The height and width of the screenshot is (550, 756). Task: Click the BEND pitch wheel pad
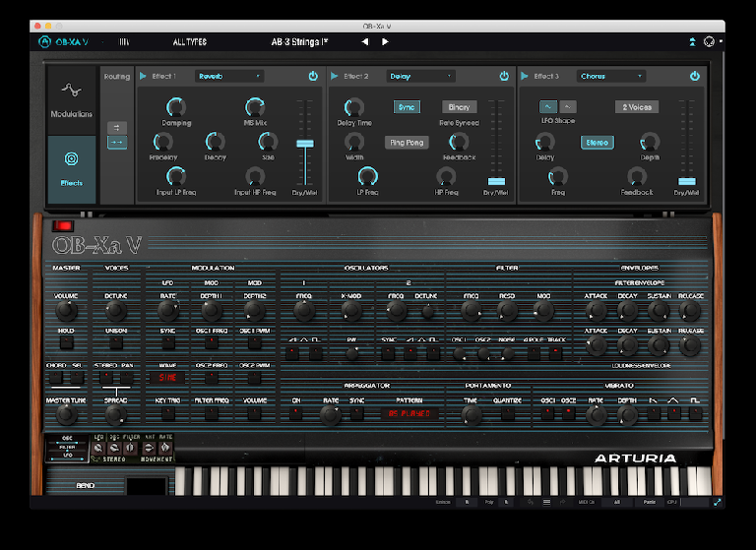(147, 485)
